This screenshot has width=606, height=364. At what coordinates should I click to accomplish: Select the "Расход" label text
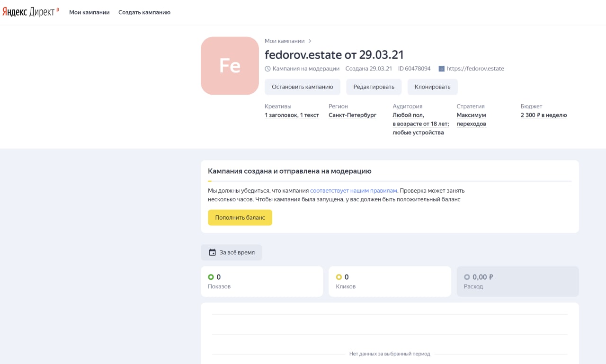click(473, 286)
